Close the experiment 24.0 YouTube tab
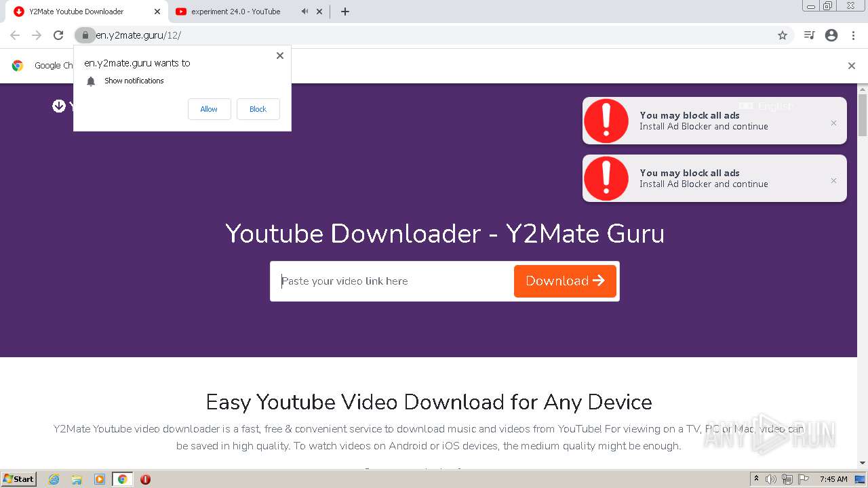868x488 pixels. pos(319,12)
